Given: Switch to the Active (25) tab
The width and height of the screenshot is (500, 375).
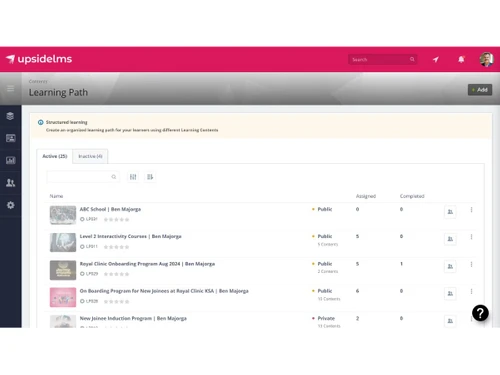Looking at the screenshot, I should point(55,156).
